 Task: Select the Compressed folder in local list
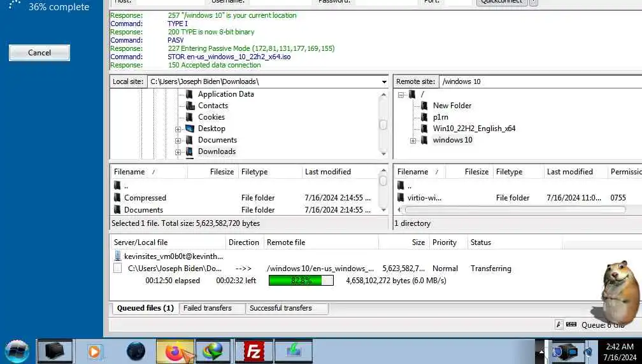(x=145, y=198)
